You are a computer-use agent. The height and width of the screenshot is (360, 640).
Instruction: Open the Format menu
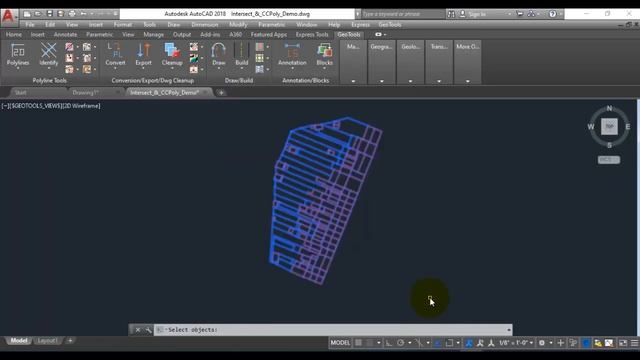point(122,24)
